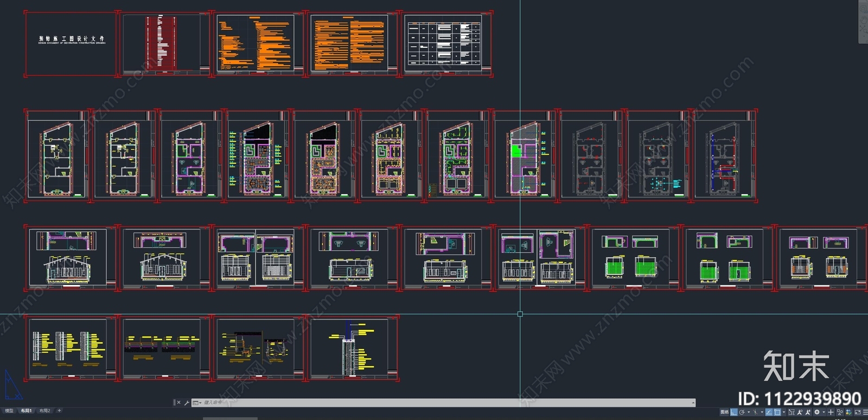The width and height of the screenshot is (868, 420).
Task: Add a new layout with the plus tab
Action: [59, 411]
